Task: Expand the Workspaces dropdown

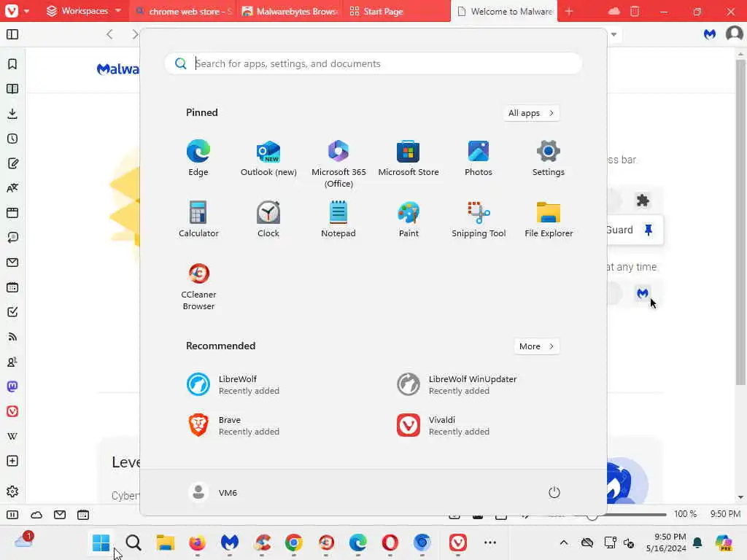Action: click(x=85, y=11)
